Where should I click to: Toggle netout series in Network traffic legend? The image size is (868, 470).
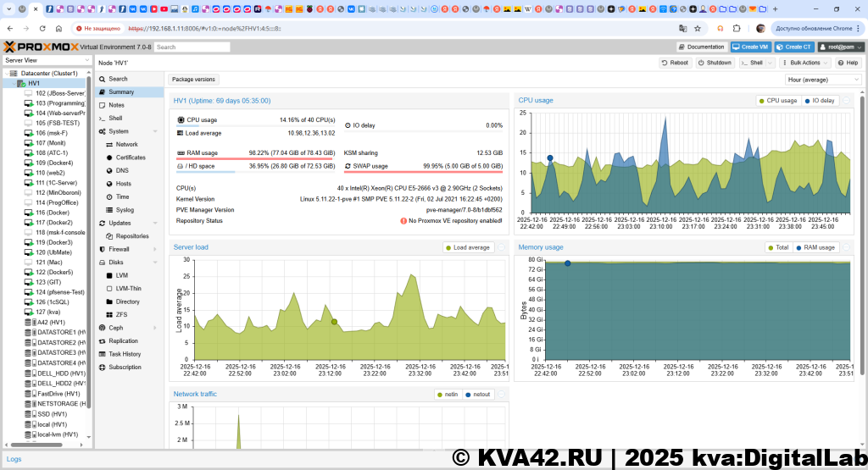476,394
